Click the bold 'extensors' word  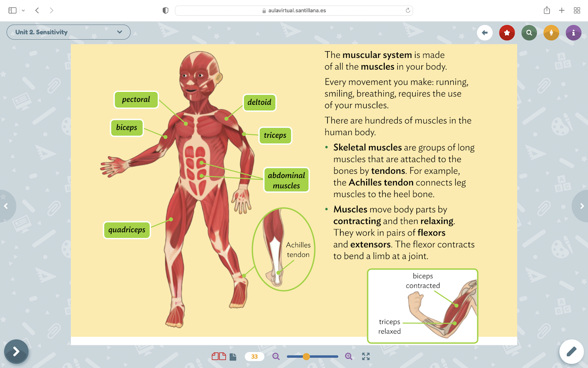coord(370,244)
